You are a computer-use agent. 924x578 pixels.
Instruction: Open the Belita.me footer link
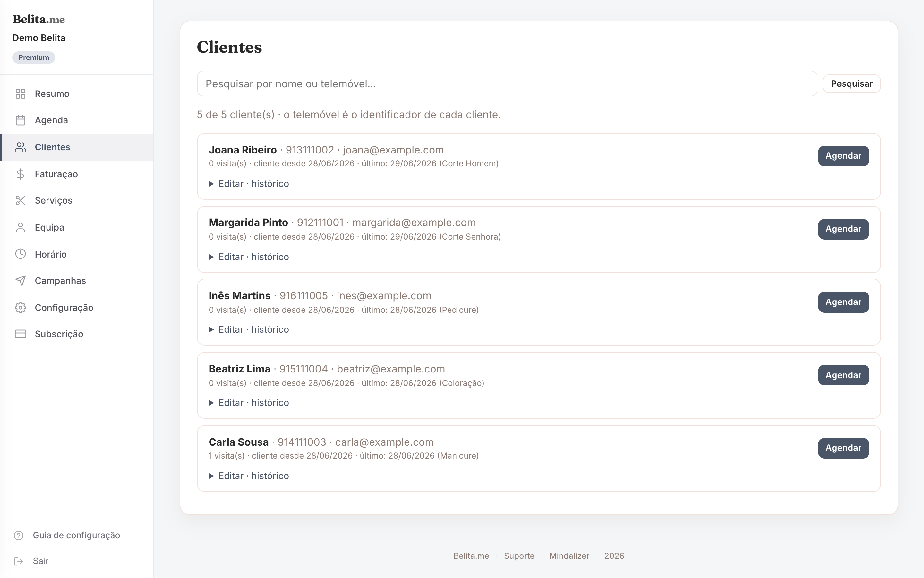click(x=471, y=556)
